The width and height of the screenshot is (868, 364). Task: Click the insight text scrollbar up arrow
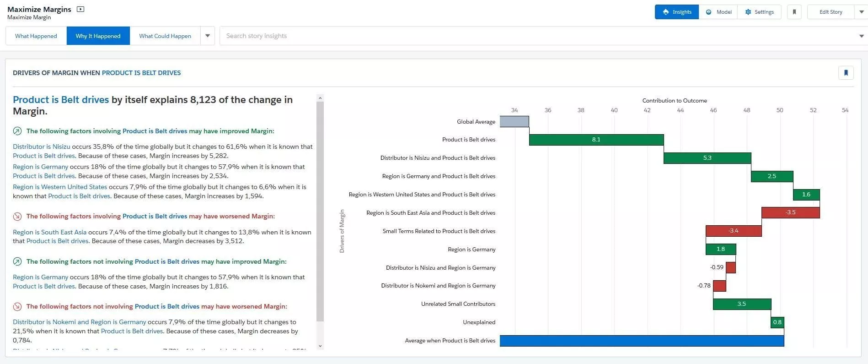320,98
